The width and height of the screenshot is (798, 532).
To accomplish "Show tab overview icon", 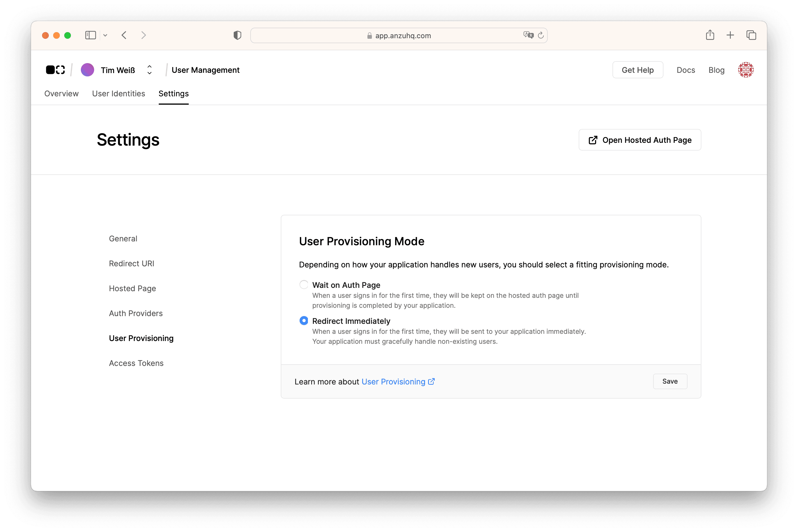I will tap(751, 35).
